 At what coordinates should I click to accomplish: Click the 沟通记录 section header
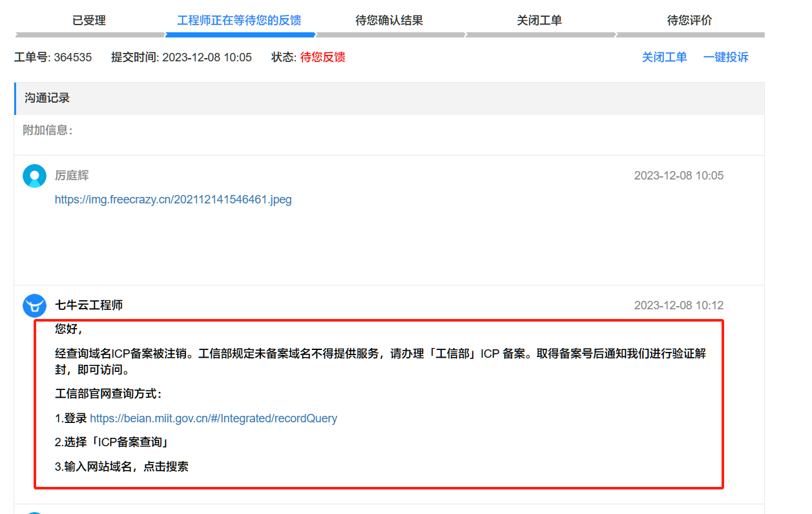coord(47,98)
